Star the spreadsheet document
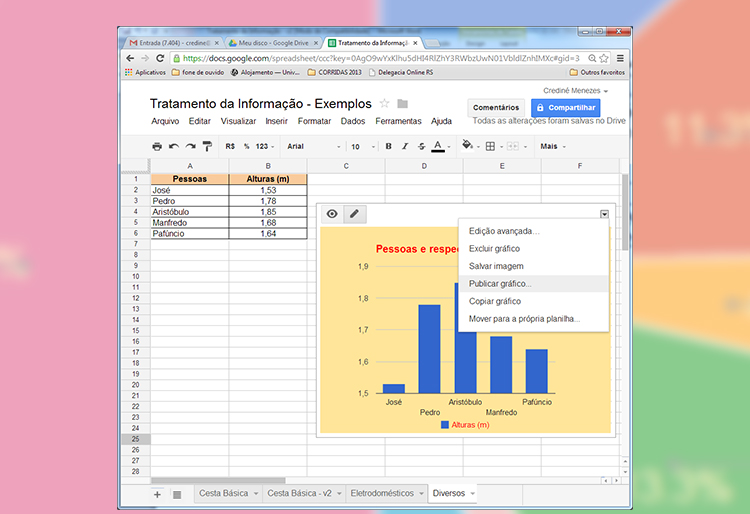Screen dimensions: 750x514 [384, 104]
